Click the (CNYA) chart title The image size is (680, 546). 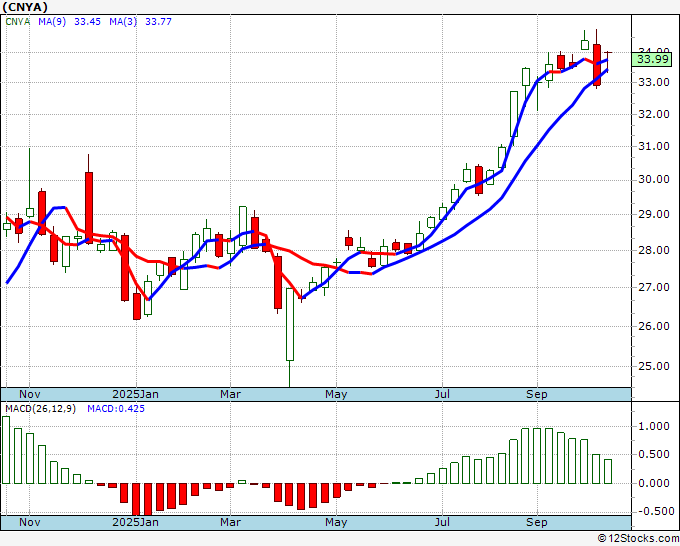[24, 7]
